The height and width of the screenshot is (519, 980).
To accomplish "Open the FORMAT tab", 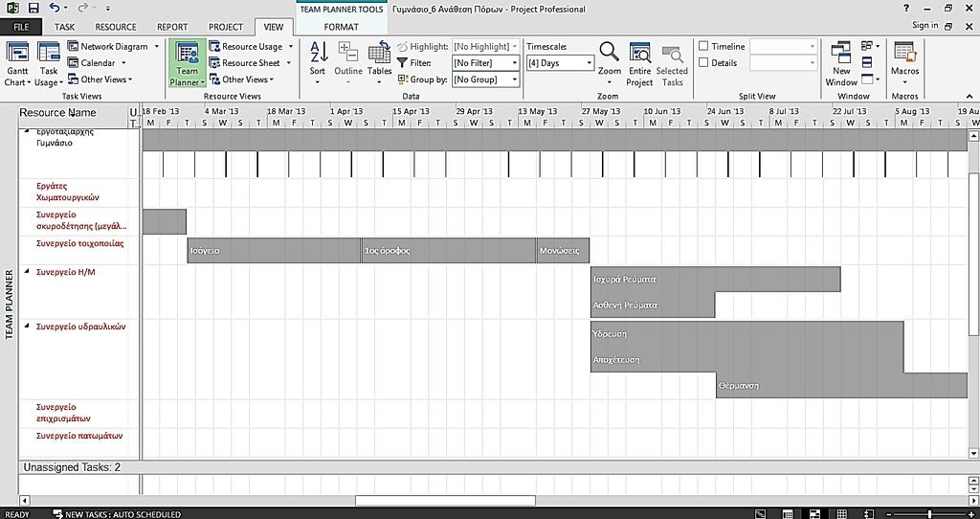I will [342, 27].
